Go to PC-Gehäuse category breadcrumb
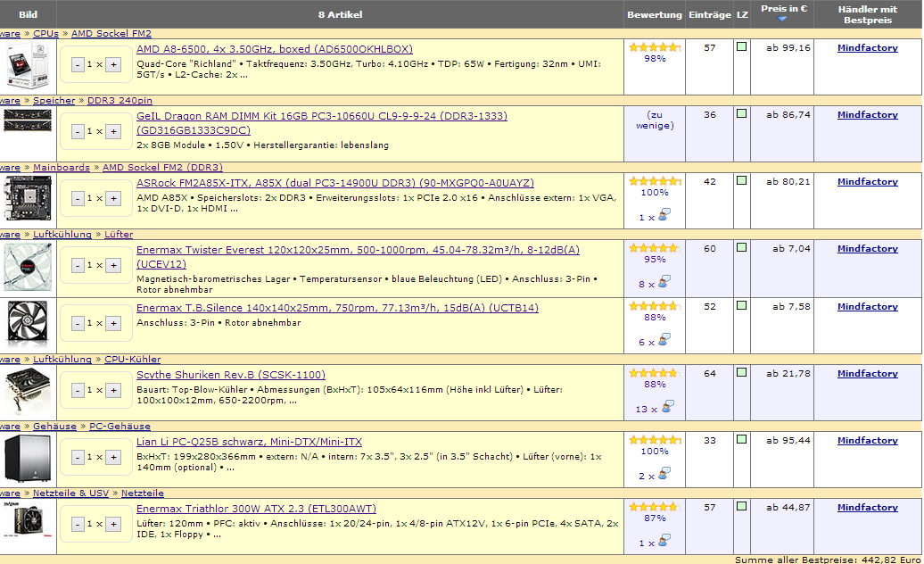 120,426
